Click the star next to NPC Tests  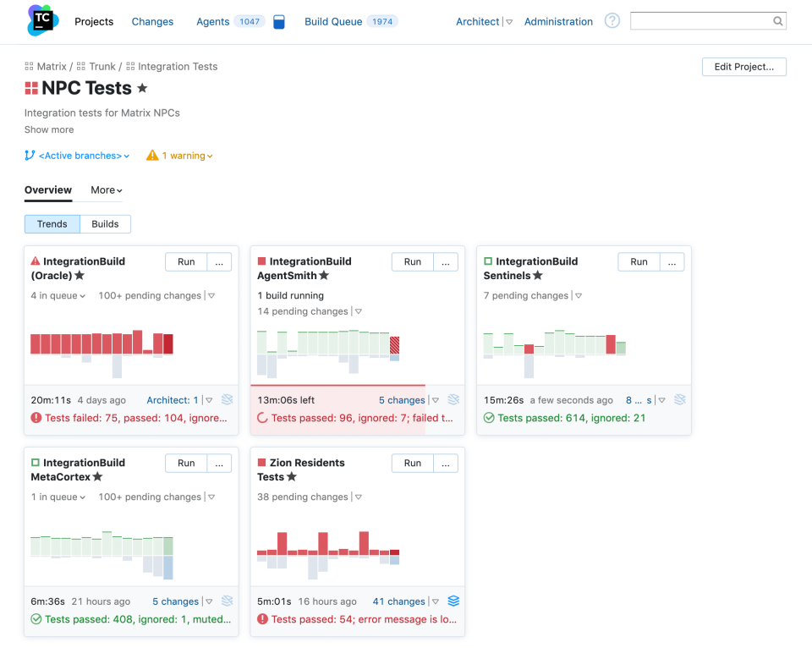tap(142, 88)
